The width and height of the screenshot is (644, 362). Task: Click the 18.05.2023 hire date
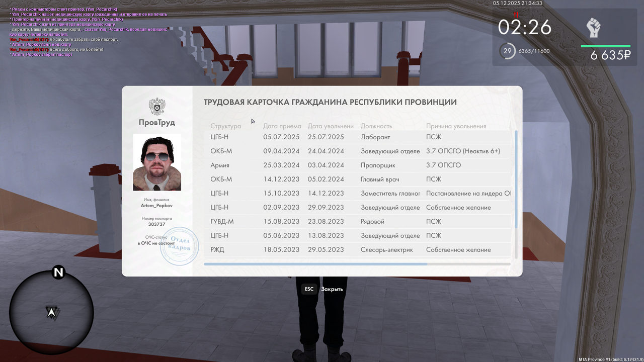(281, 249)
